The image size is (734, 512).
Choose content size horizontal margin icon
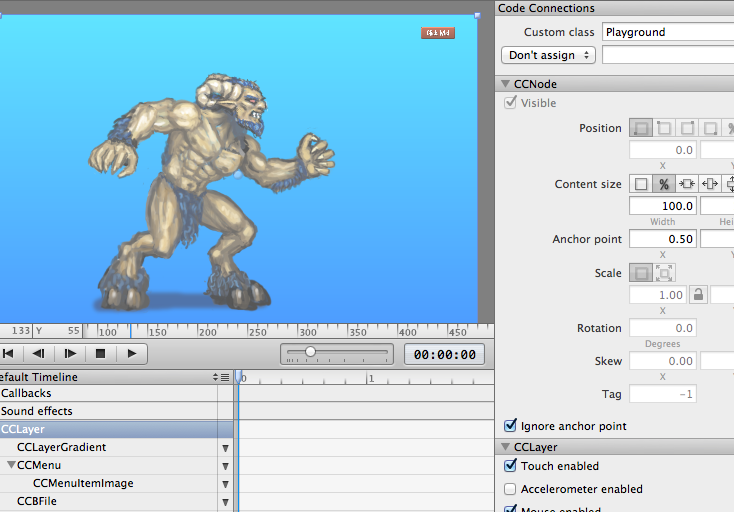(710, 184)
